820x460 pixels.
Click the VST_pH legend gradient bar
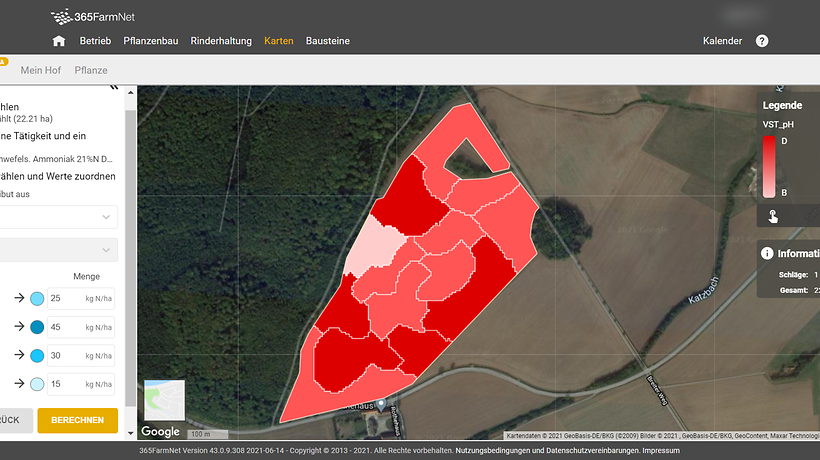[768, 166]
